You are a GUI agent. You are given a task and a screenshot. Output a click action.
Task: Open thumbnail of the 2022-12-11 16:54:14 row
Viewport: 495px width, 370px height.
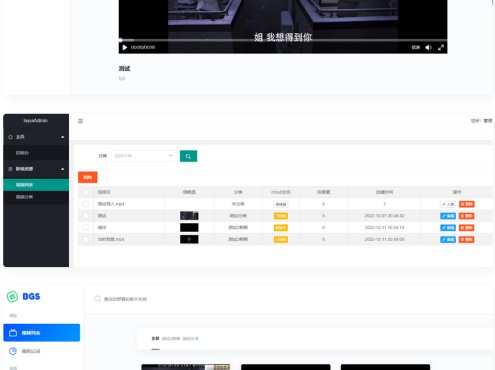189,227
